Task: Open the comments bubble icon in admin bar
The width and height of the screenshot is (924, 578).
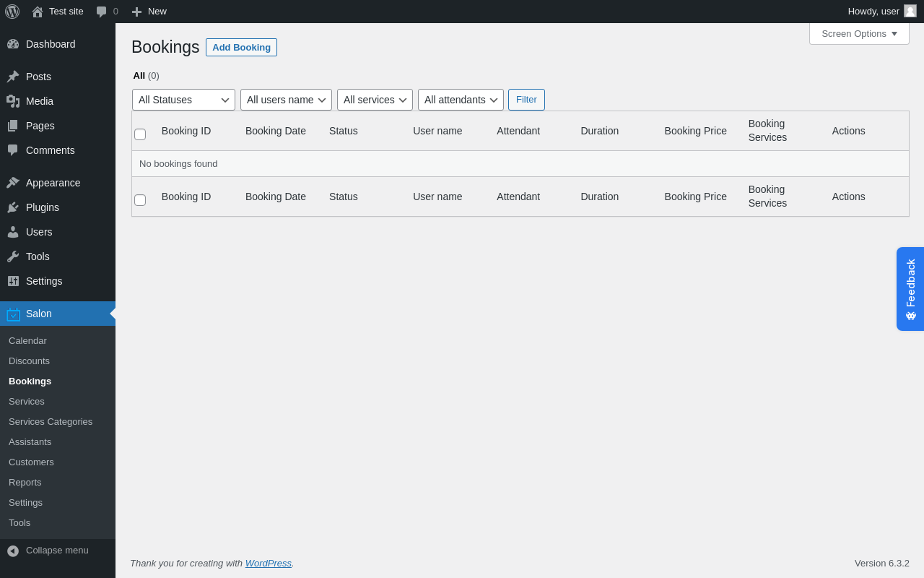Action: pos(102,12)
